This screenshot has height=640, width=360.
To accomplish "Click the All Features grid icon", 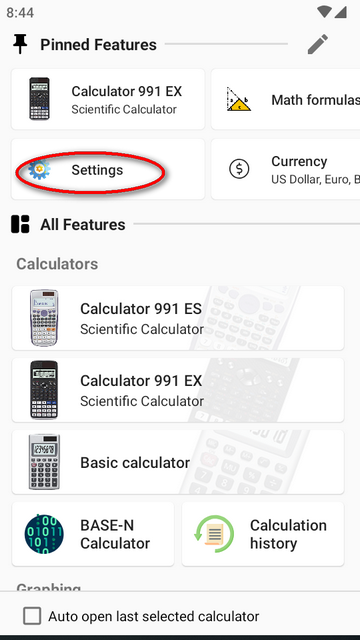I will (20, 224).
